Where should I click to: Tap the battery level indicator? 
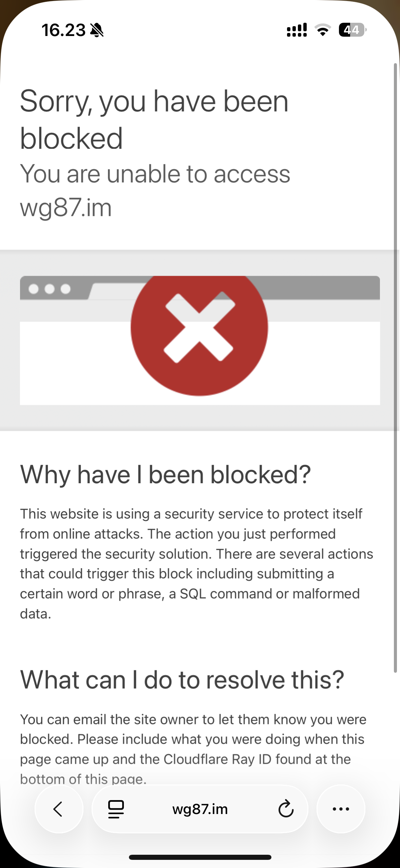coord(353,30)
